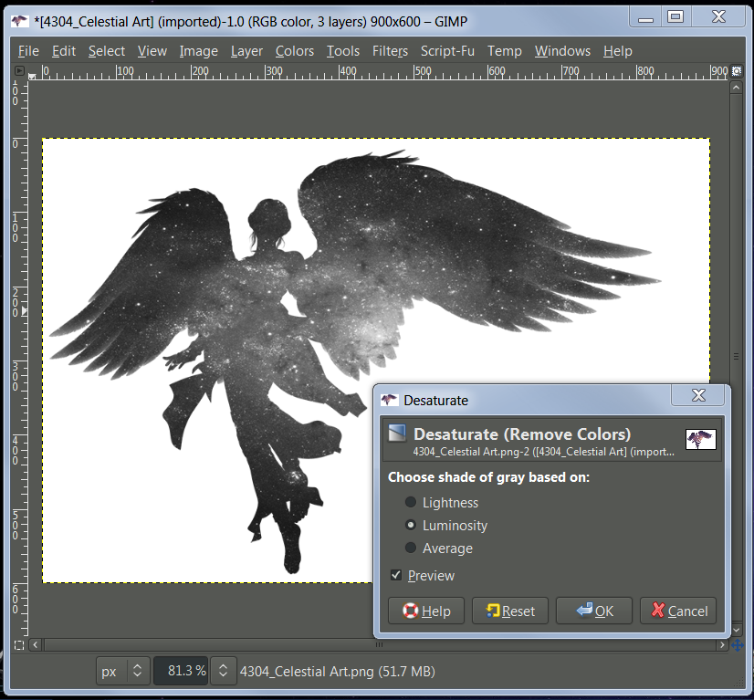754x700 pixels.
Task: Open the Temp menu
Action: pos(505,51)
